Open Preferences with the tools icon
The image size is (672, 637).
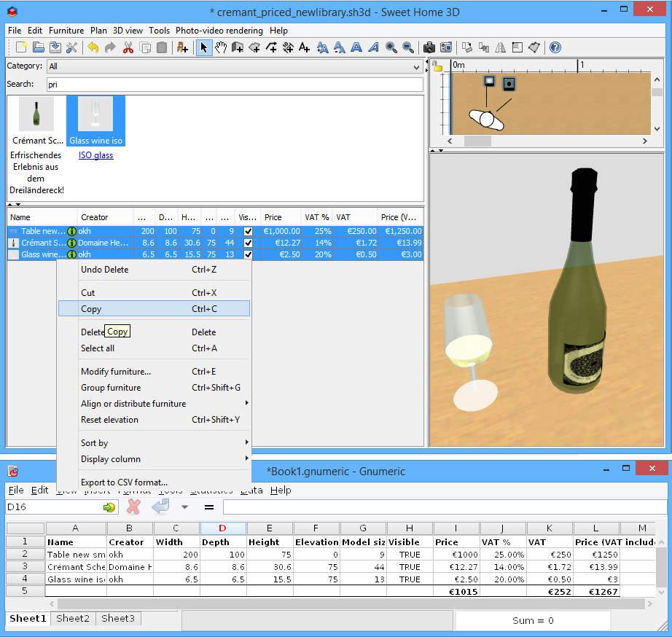72,47
